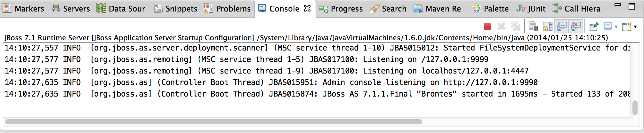The width and height of the screenshot is (644, 133).
Task: Toggle Scroll Lock in the console
Action: pos(548,27)
